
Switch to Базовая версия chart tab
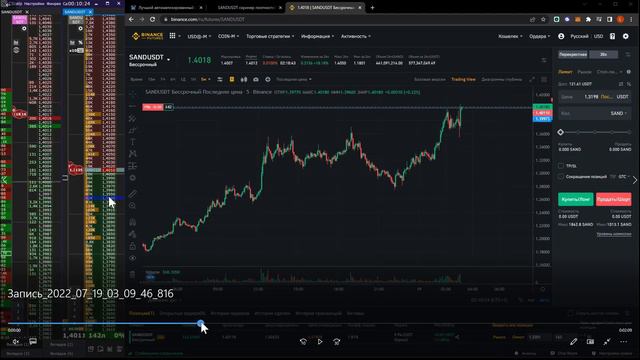pos(429,79)
